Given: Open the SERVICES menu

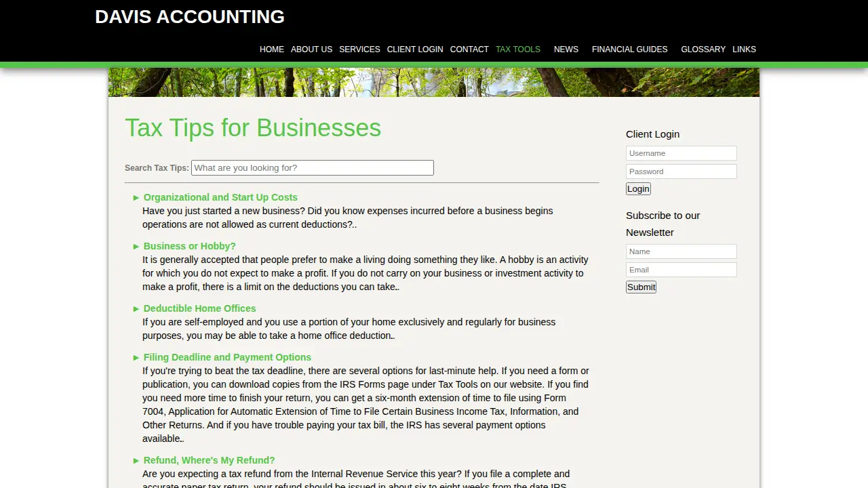Looking at the screenshot, I should pos(359,49).
